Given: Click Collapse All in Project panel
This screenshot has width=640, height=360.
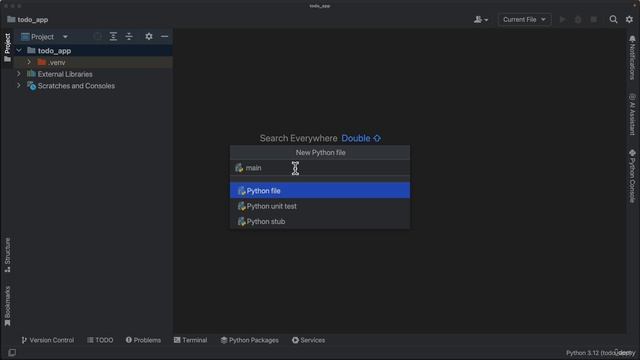Looking at the screenshot, I should coord(129,36).
